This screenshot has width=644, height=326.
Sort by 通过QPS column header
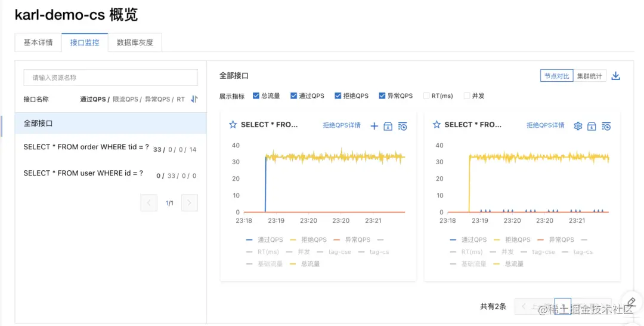pyautogui.click(x=93, y=99)
